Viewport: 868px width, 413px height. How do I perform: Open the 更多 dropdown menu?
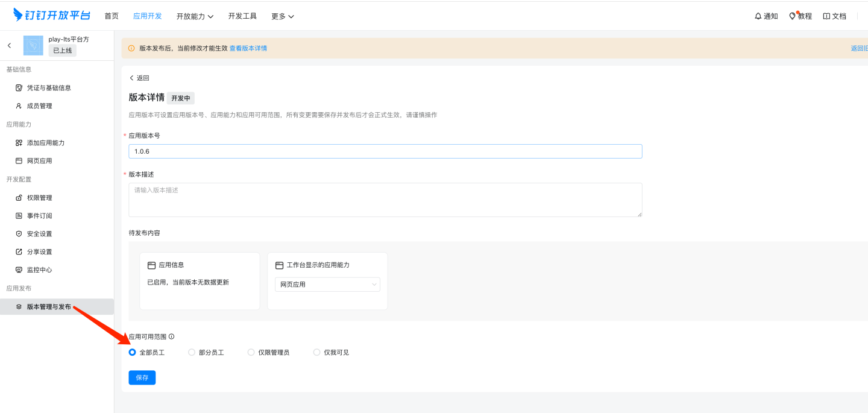pyautogui.click(x=282, y=16)
